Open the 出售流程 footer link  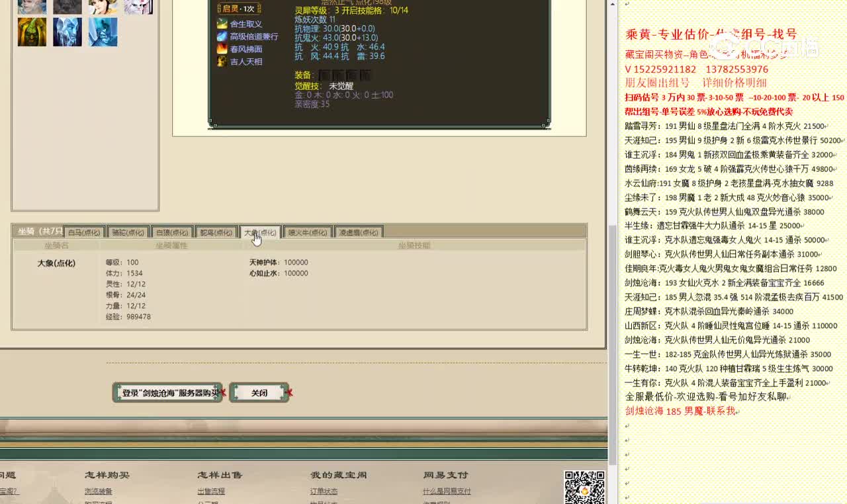click(x=211, y=491)
